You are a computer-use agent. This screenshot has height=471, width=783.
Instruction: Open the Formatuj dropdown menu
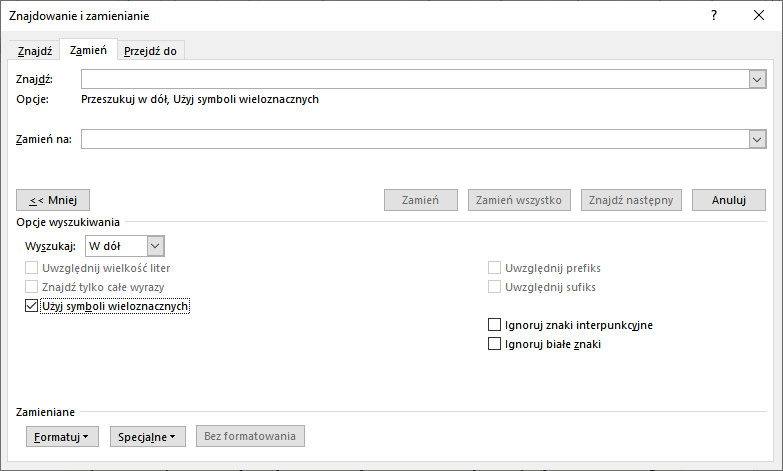coord(62,437)
